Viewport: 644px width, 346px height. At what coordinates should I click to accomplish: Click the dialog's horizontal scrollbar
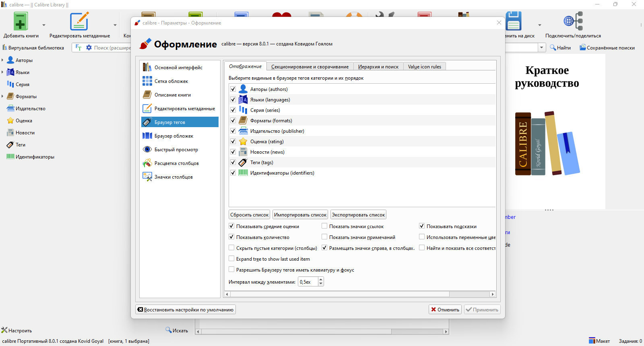(360, 294)
